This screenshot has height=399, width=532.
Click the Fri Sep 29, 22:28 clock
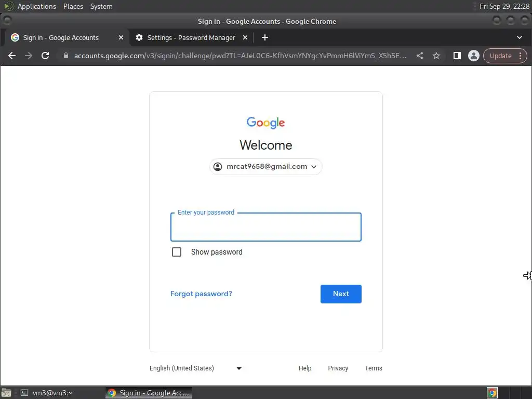tap(504, 6)
